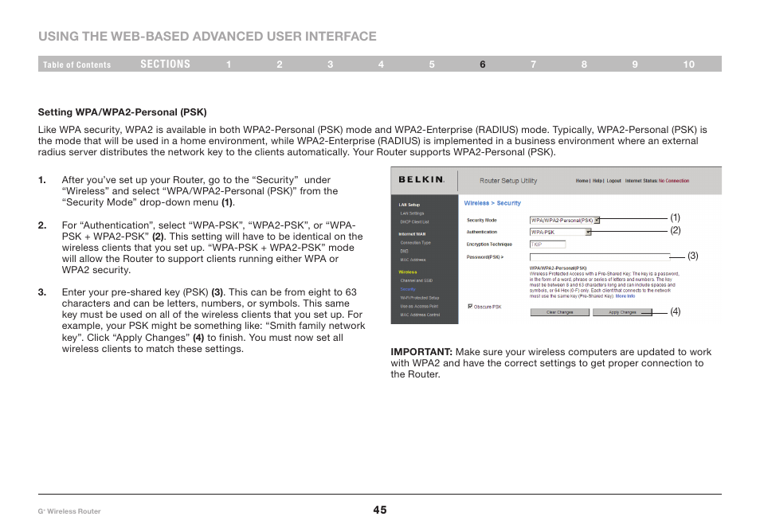Image resolution: width=760 pixels, height=532 pixels.
Task: Click the Belkin logo in router utility
Action: (x=421, y=180)
